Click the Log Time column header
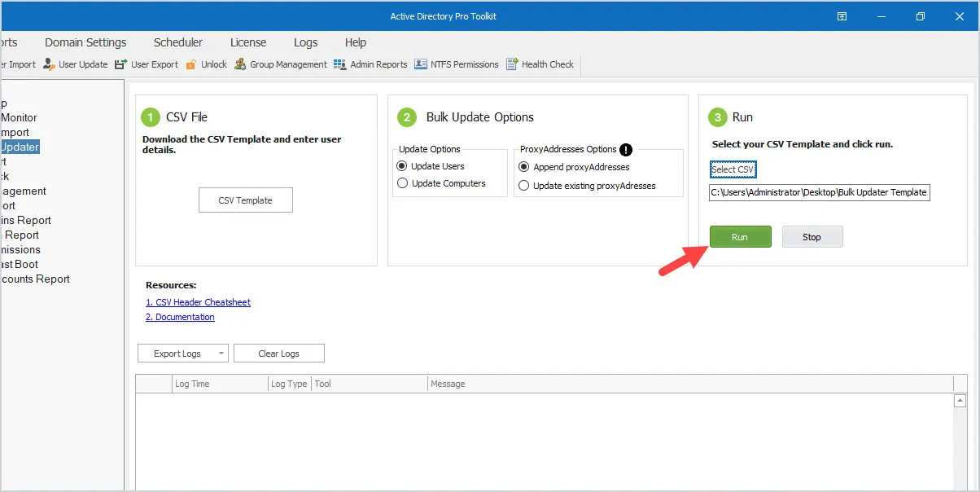 coord(220,384)
